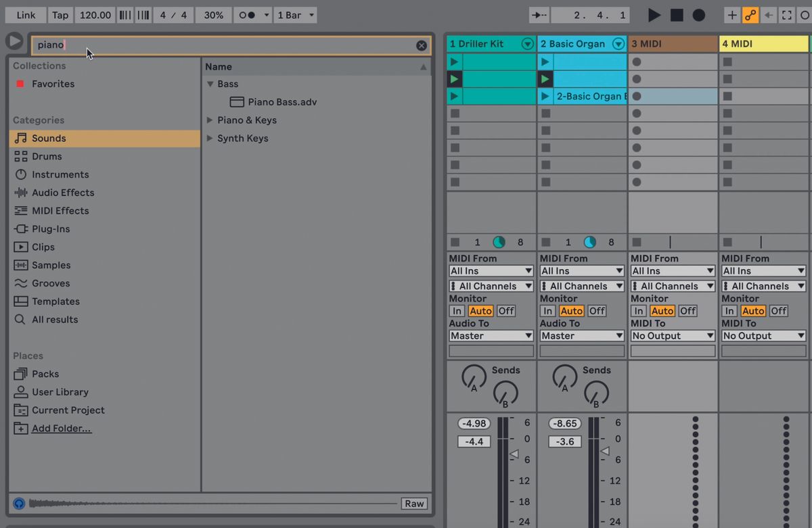This screenshot has width=812, height=528.
Task: Open the 1 Bar quantization dropdown
Action: [296, 15]
